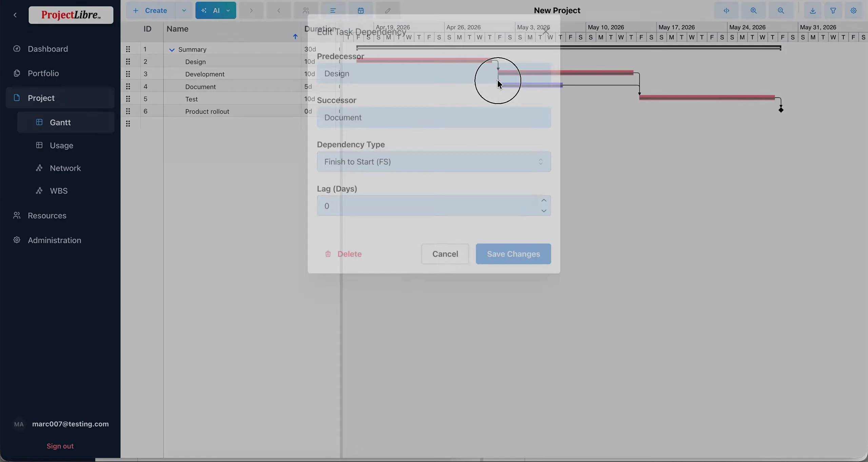Click the Cancel button
Image resolution: width=868 pixels, height=462 pixels.
click(445, 254)
